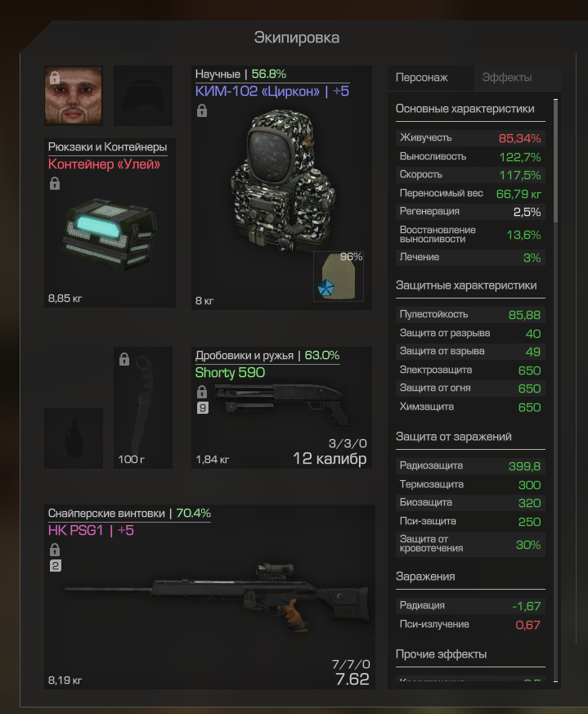Screen dimensions: 588x714
Task: Toggle the lock on HK PSG1
Action: 55,550
